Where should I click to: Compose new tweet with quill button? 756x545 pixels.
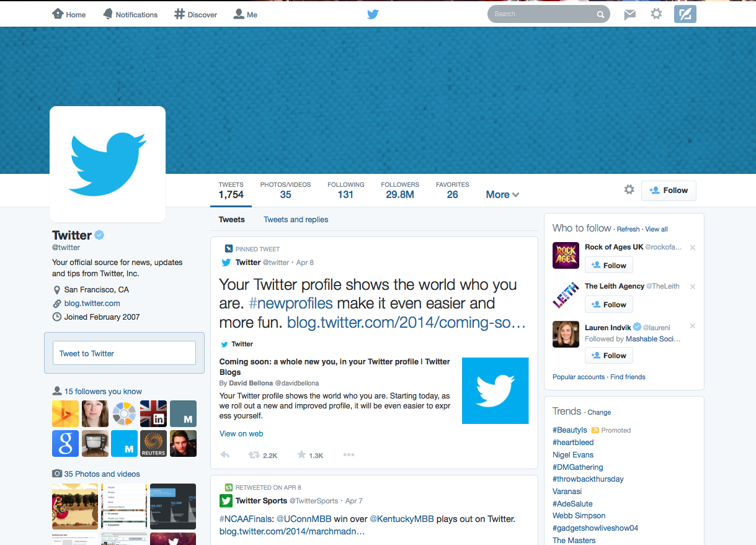click(685, 14)
